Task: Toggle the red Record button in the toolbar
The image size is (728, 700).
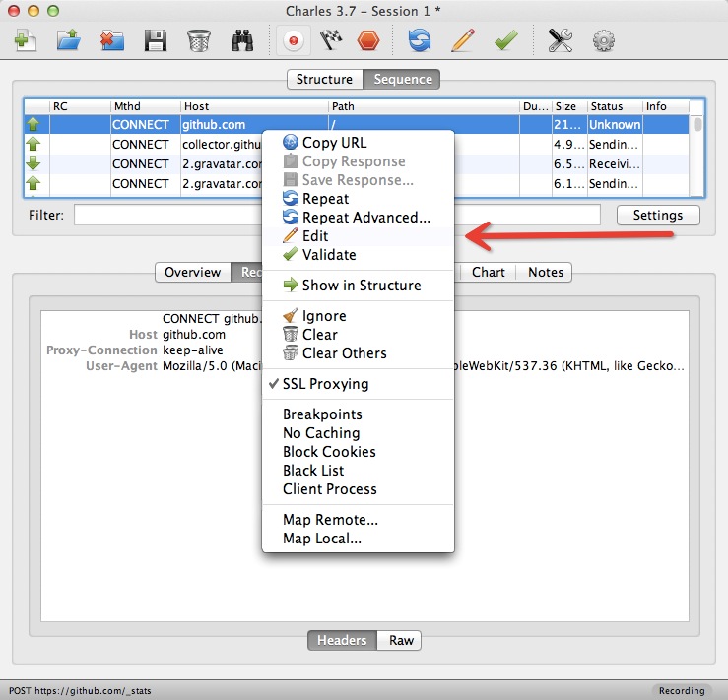Action: [293, 41]
